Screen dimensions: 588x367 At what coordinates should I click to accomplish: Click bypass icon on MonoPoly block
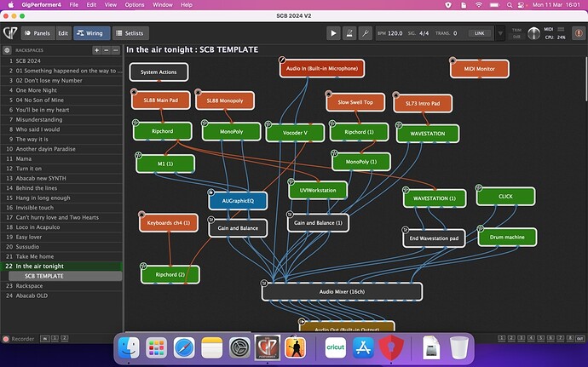click(x=205, y=123)
